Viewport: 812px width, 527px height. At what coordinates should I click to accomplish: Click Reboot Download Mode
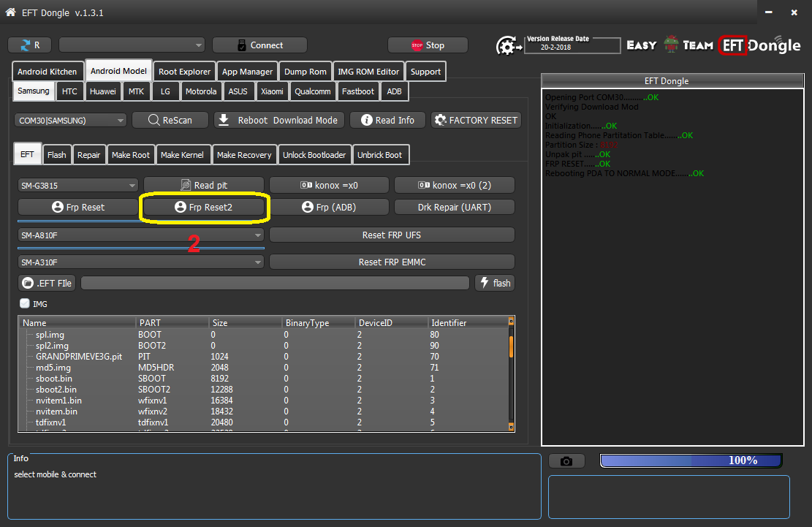tap(278, 120)
